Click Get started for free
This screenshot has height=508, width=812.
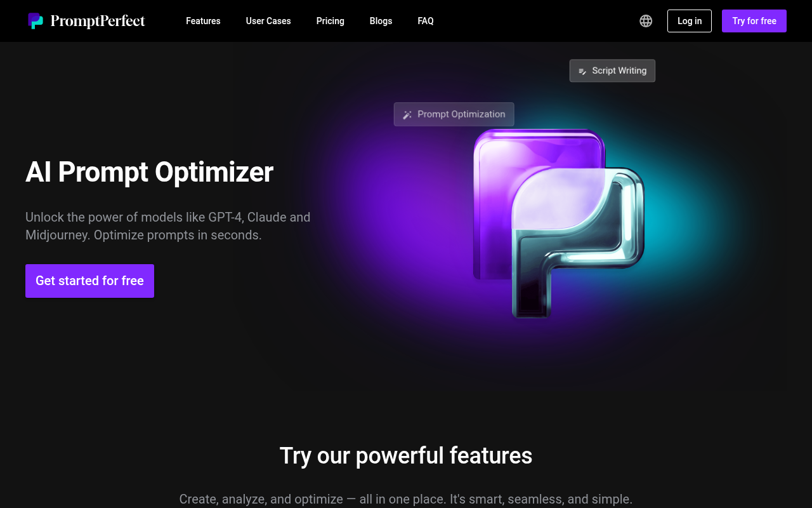point(89,281)
